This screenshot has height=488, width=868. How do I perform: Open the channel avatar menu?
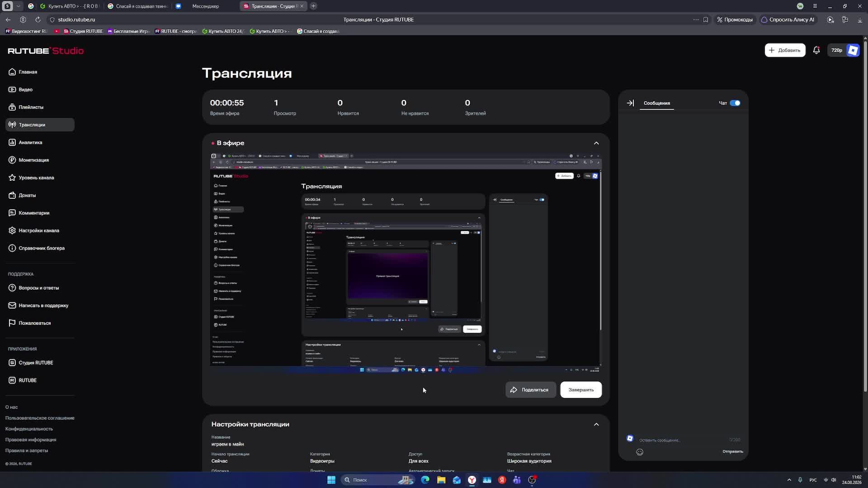pos(853,50)
